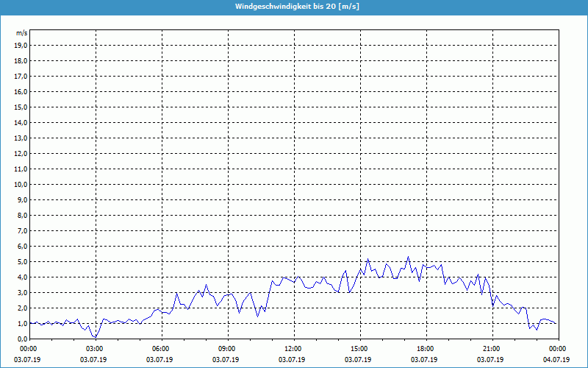Screen dimensions: 588x368
Task: Click the 12:00 time axis label
Action: pos(293,349)
